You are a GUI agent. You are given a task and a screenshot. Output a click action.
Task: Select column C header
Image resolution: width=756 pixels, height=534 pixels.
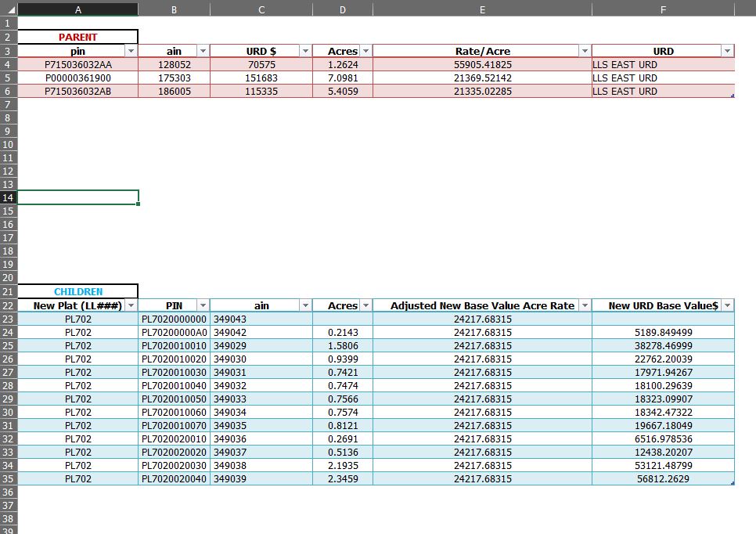click(x=261, y=9)
